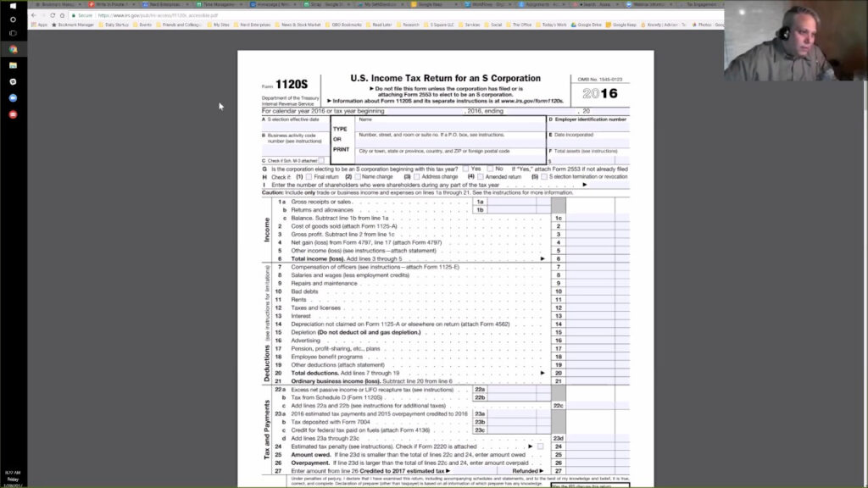Open the QBO Bookmarks folder
868x488 pixels.
[x=344, y=25]
